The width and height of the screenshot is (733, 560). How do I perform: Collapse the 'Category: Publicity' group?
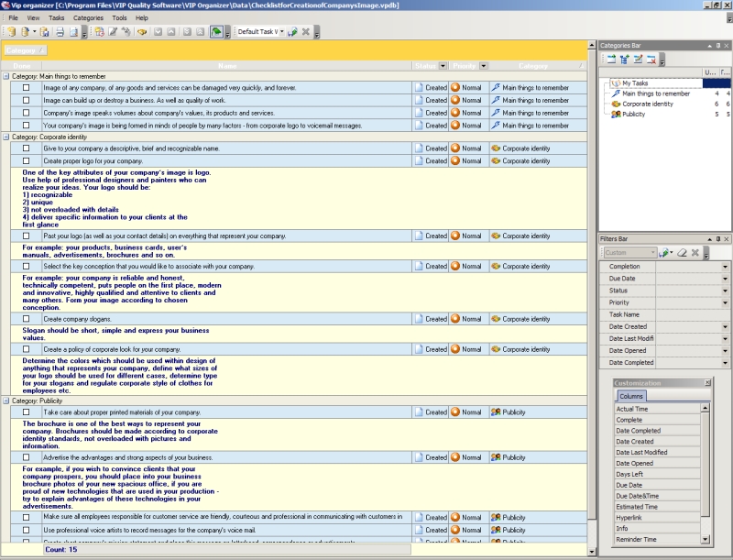[6, 401]
